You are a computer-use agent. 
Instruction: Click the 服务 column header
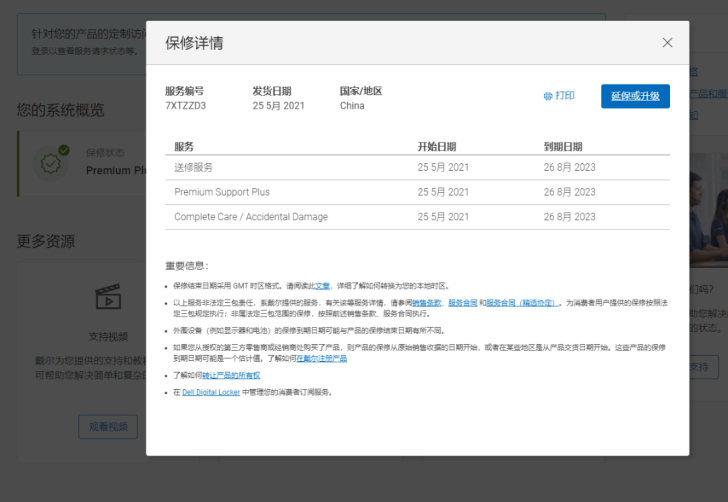[184, 147]
